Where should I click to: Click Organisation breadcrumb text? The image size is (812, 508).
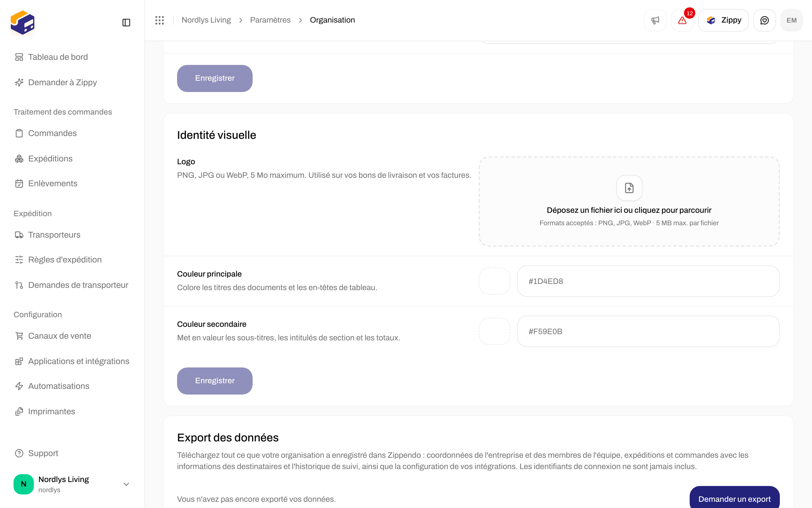[x=332, y=20]
